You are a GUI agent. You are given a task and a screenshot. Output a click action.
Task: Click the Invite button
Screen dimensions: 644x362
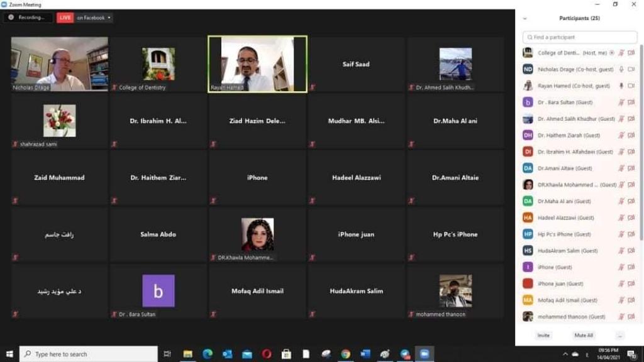click(543, 336)
